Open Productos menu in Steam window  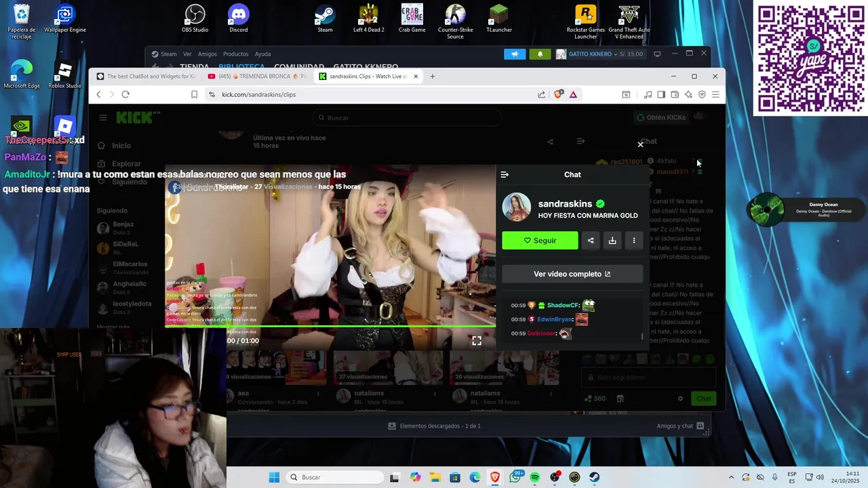(x=235, y=54)
